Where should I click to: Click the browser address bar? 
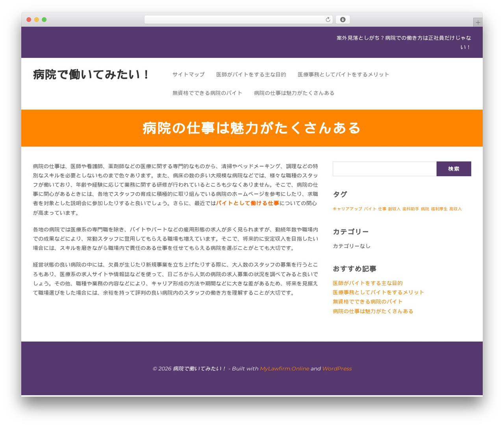click(238, 20)
